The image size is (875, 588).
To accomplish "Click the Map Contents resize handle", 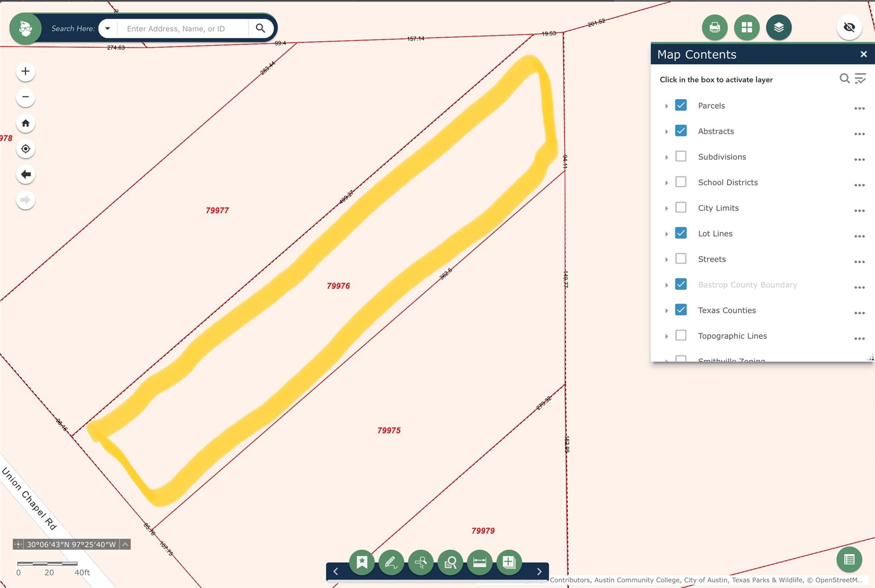I will coord(871,358).
